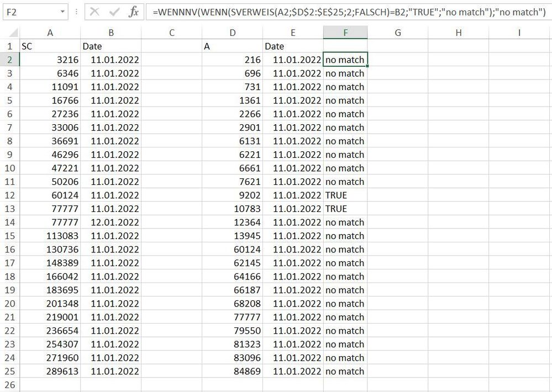Select column A header
The height and width of the screenshot is (392, 552).
coord(50,33)
